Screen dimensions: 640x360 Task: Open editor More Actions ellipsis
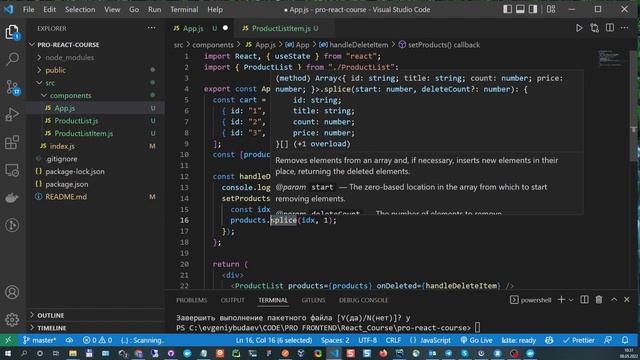624,28
